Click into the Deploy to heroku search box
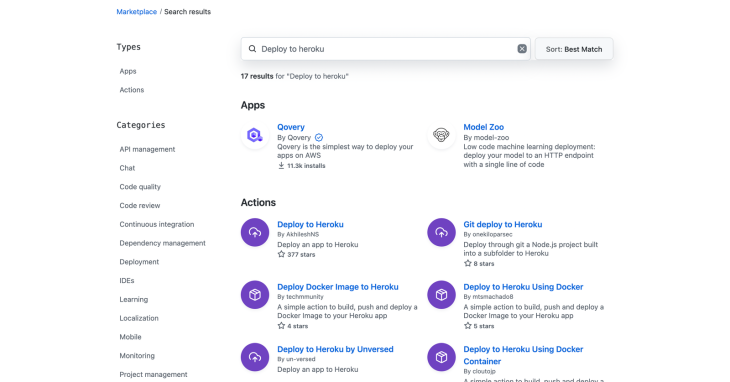 pyautogui.click(x=385, y=49)
